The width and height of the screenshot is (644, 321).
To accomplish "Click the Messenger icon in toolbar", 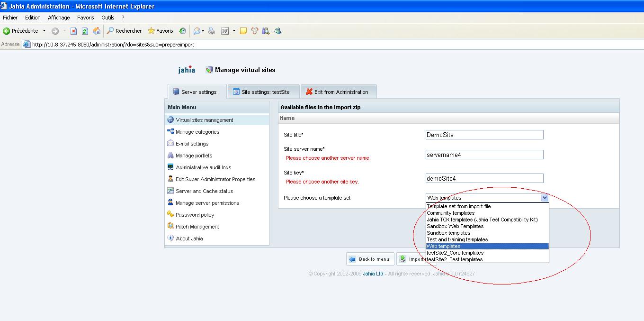I will point(277,31).
